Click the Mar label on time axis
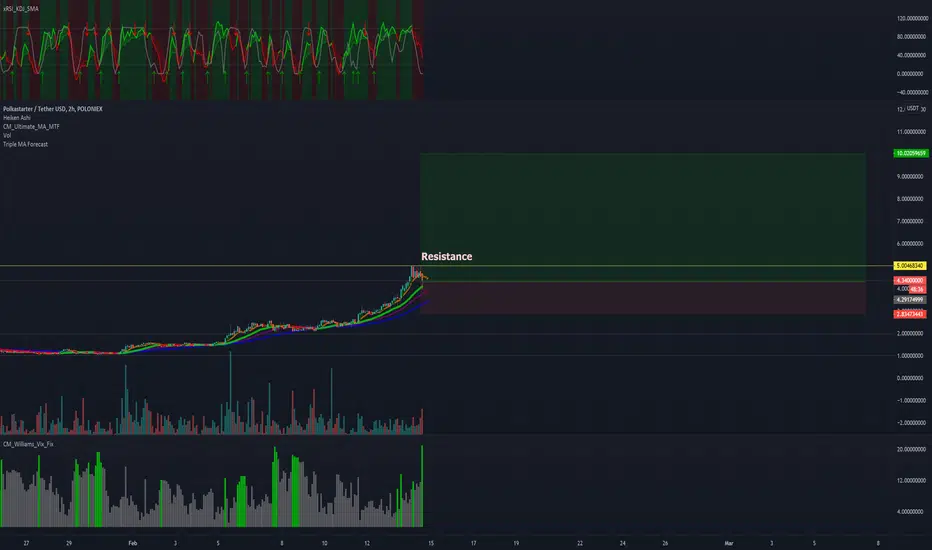932x550 pixels. (x=729, y=543)
